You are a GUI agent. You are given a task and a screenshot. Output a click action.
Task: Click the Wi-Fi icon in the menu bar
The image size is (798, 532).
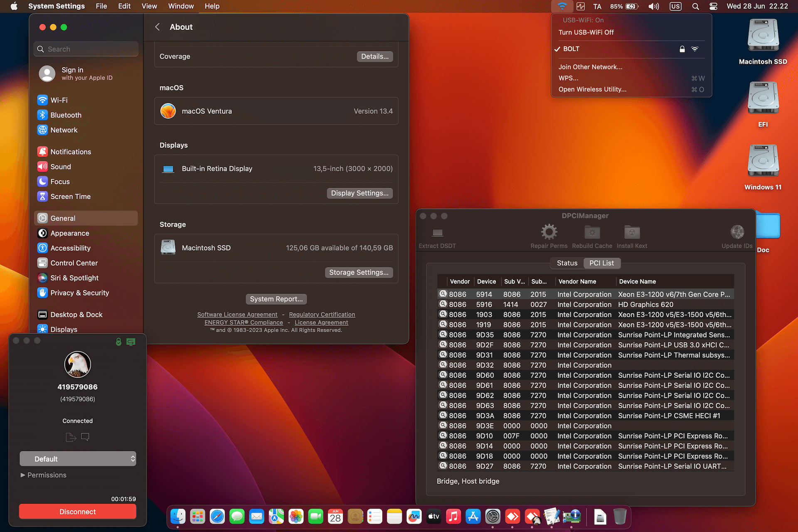pyautogui.click(x=562, y=6)
